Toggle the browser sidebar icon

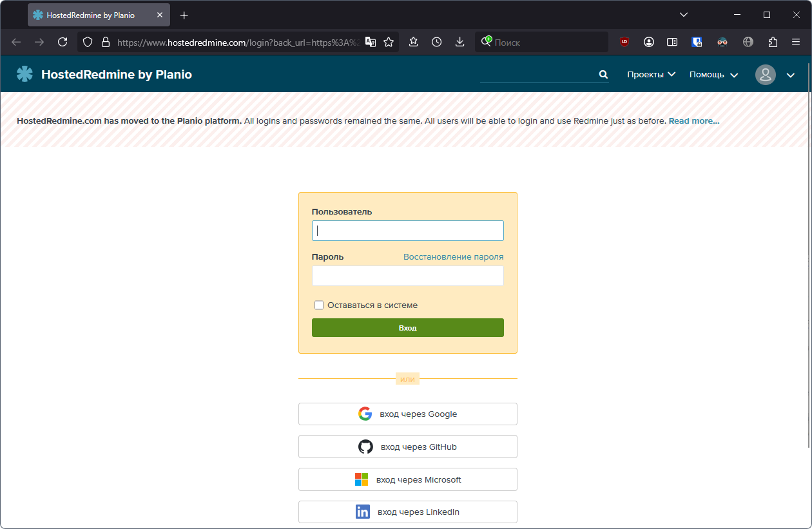[672, 42]
